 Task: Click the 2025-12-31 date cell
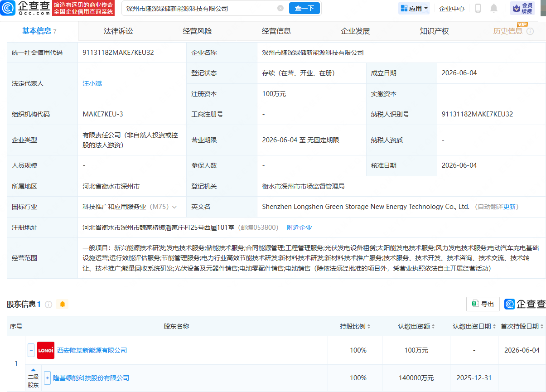[474, 378]
